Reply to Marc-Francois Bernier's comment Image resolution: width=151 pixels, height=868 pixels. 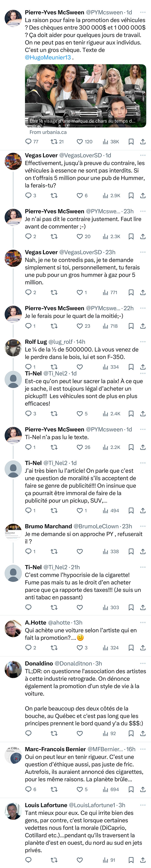coord(30,789)
